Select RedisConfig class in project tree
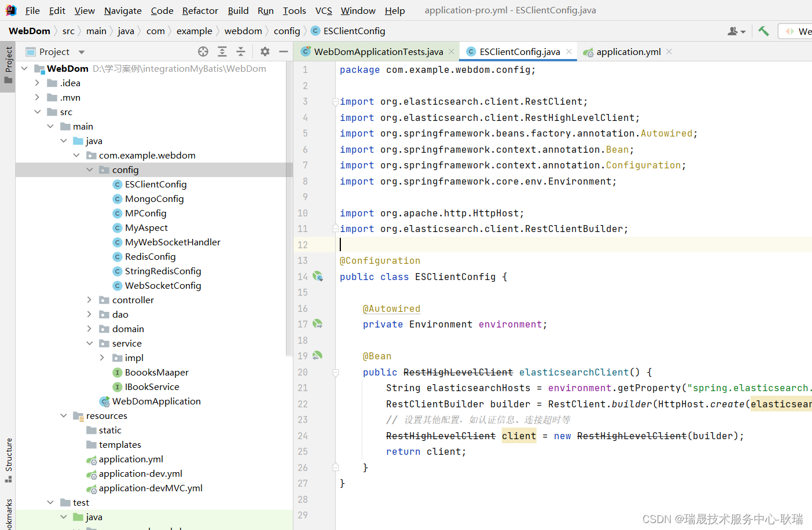Image resolution: width=812 pixels, height=530 pixels. pos(150,256)
